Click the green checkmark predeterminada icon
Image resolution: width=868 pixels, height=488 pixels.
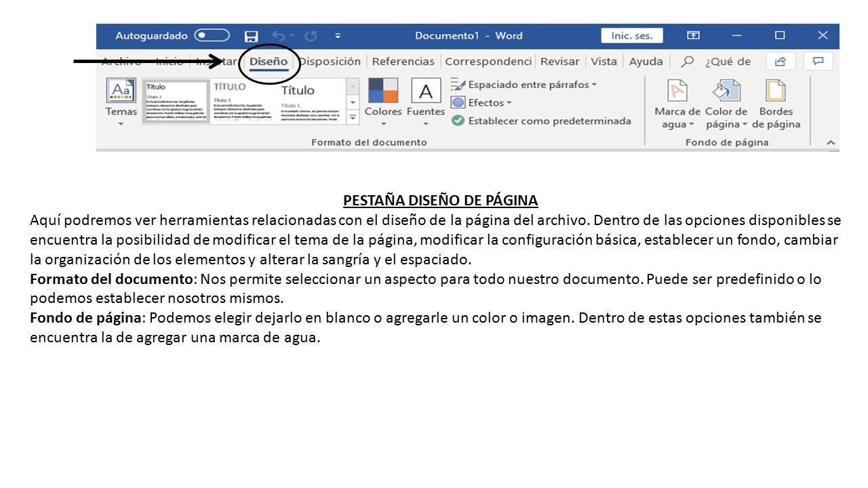(x=458, y=121)
